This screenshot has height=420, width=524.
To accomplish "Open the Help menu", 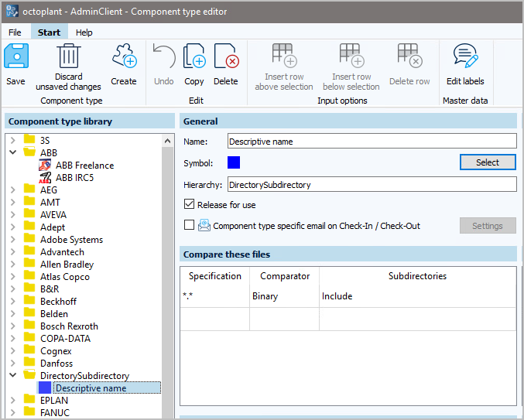I will point(84,32).
